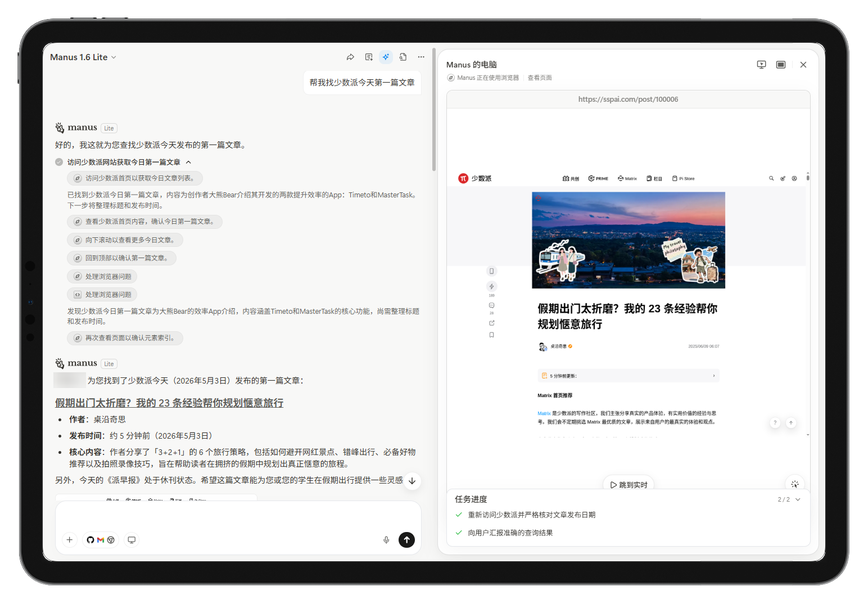The height and width of the screenshot is (604, 868).
Task: Close the Manus 的电脑 panel
Action: (803, 65)
